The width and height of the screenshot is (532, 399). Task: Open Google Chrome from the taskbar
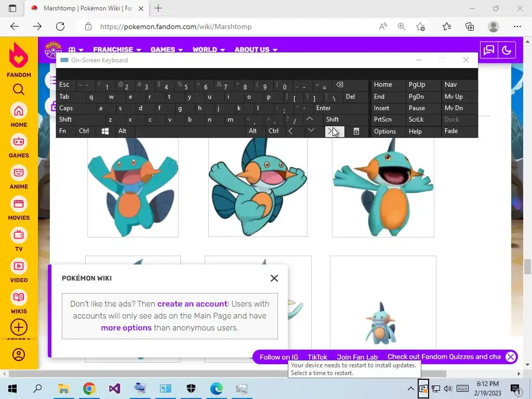[89, 389]
